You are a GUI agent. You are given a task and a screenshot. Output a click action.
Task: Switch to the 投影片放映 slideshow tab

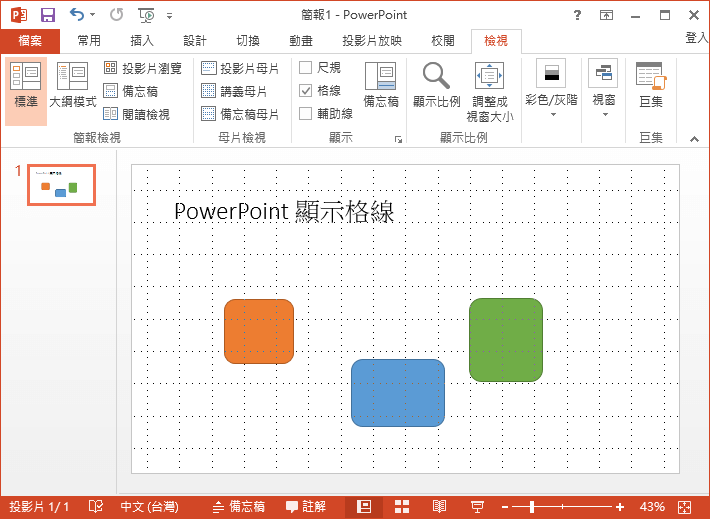point(372,41)
